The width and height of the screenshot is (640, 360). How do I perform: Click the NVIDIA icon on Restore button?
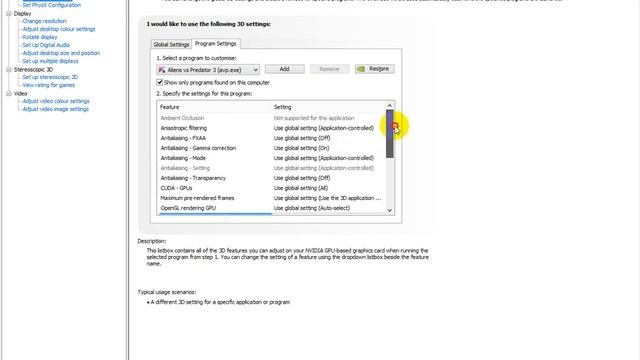361,69
